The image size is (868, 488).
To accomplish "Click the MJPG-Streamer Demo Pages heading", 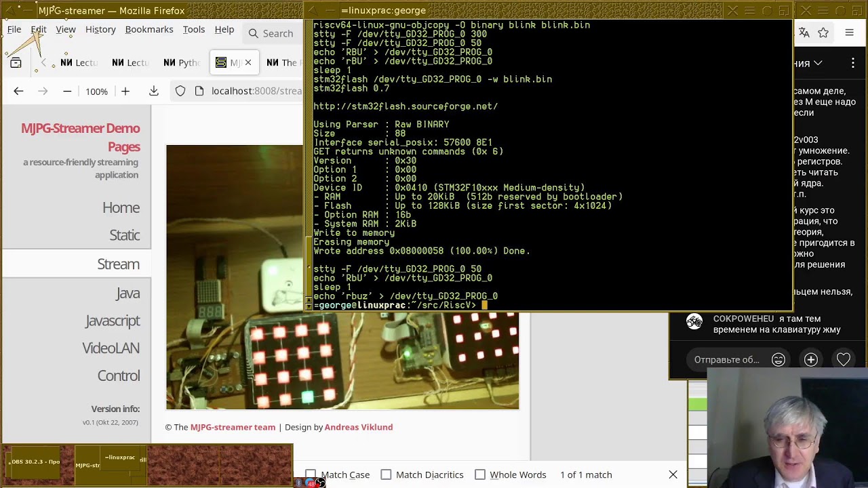I will 80,138.
